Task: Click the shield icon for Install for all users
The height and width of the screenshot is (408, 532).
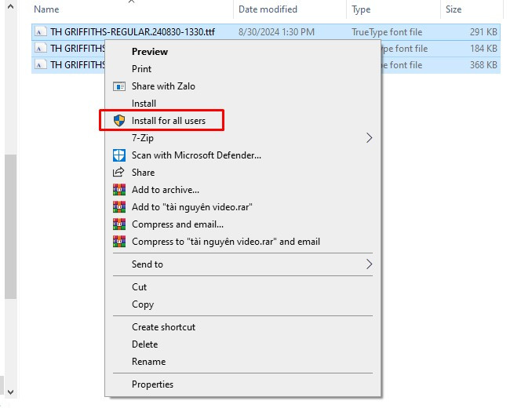Action: click(119, 120)
